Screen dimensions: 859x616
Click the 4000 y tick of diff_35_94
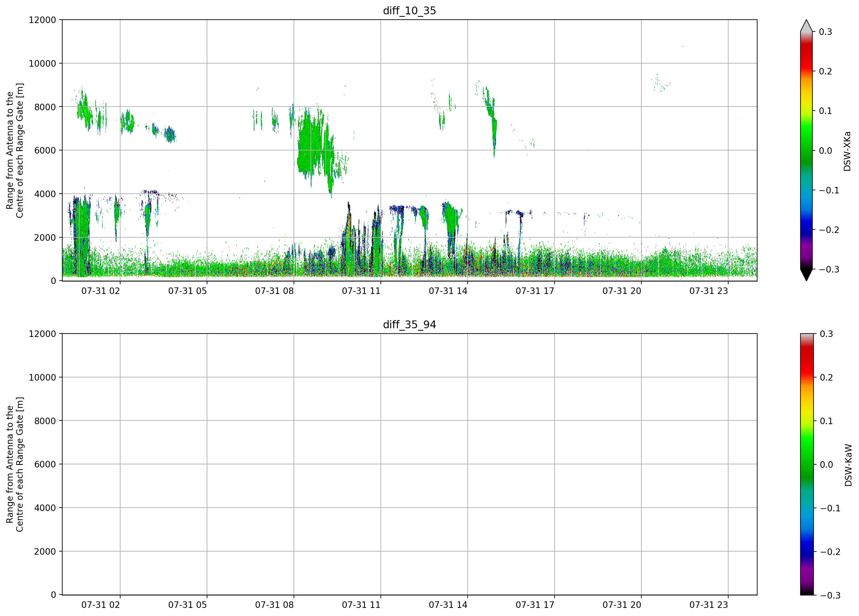pos(45,508)
